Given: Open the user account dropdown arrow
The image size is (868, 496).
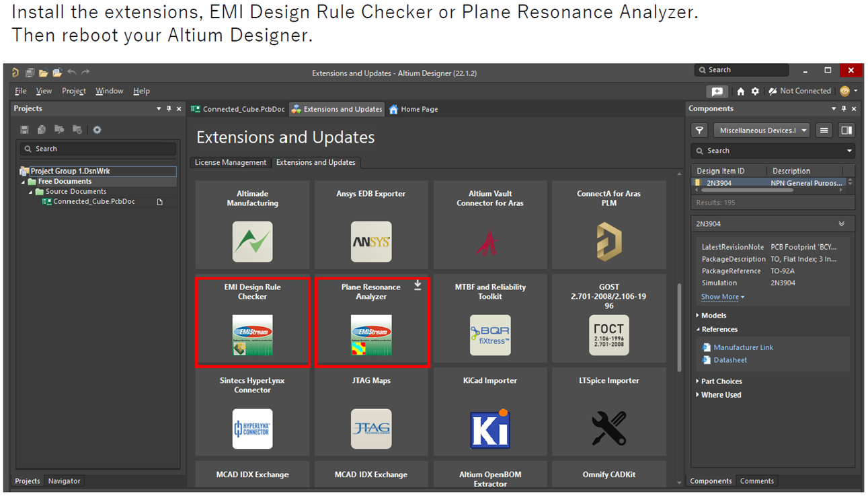Looking at the screenshot, I should [856, 92].
